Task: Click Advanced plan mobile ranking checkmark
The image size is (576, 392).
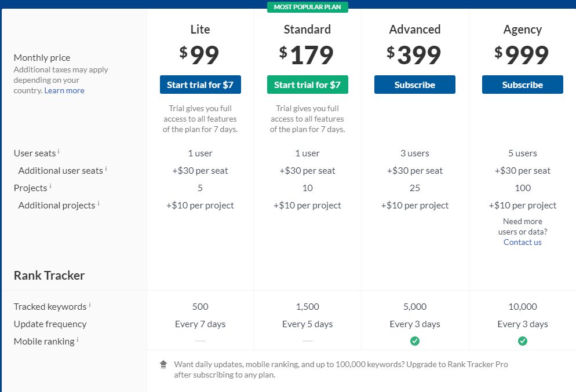Action: (x=415, y=341)
